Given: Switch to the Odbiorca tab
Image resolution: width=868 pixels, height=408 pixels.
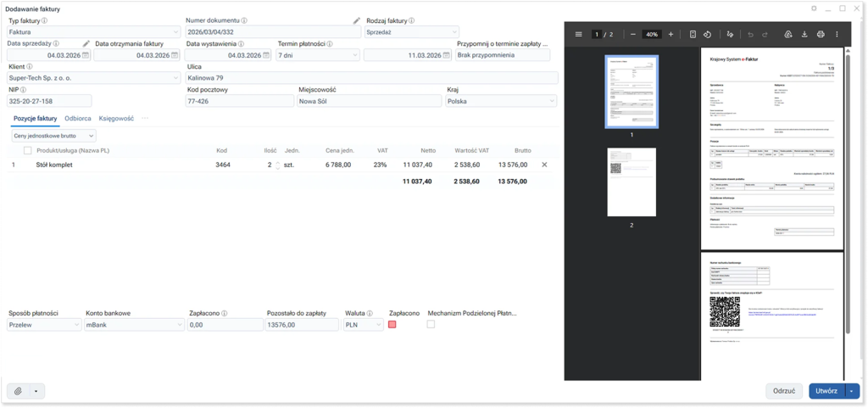Looking at the screenshot, I should [78, 118].
